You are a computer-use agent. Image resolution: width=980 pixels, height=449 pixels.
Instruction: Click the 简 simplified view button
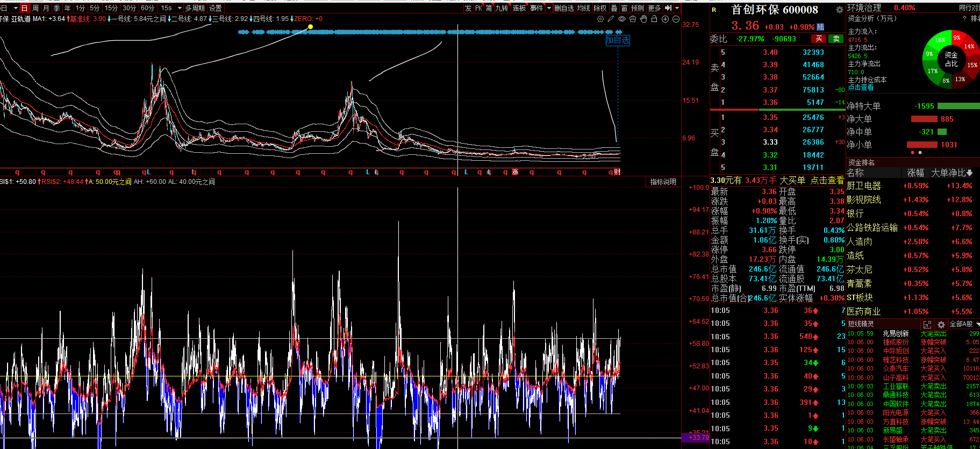489,8
